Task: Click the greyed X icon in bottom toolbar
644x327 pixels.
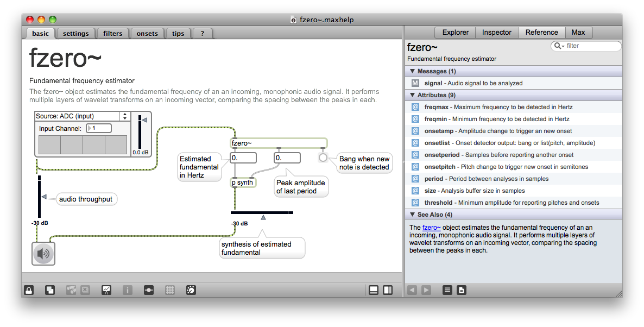Action: click(x=85, y=290)
